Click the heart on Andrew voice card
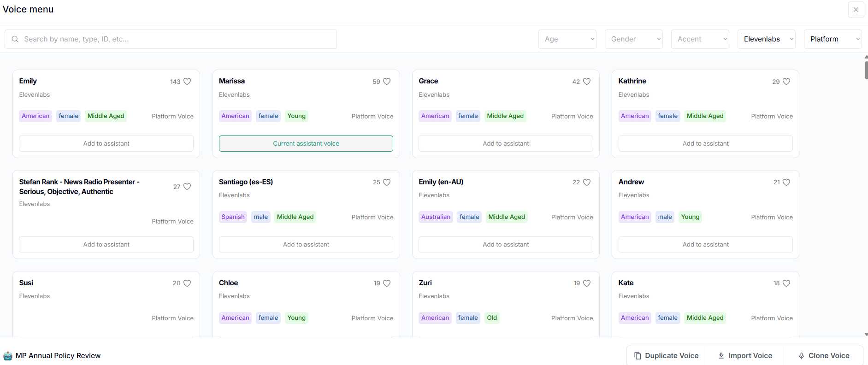 (x=786, y=182)
